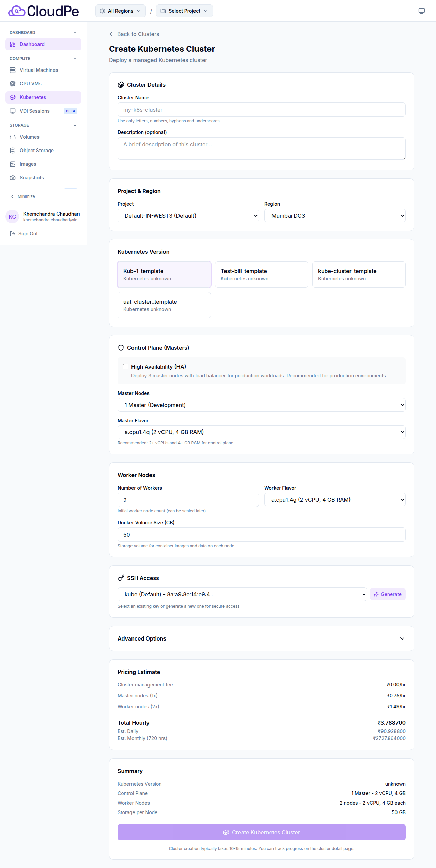Open the Region dropdown Mumbai DC3
Image resolution: width=436 pixels, height=868 pixels.
(x=335, y=216)
